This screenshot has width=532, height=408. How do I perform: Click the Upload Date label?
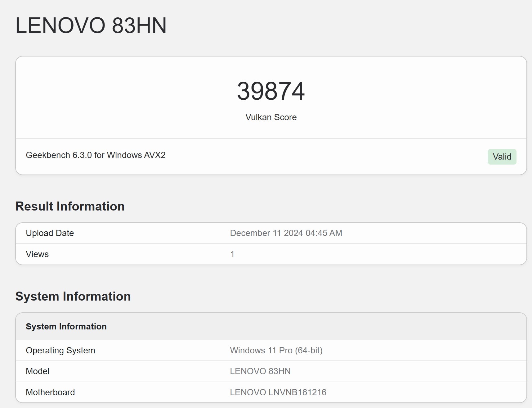tap(50, 233)
